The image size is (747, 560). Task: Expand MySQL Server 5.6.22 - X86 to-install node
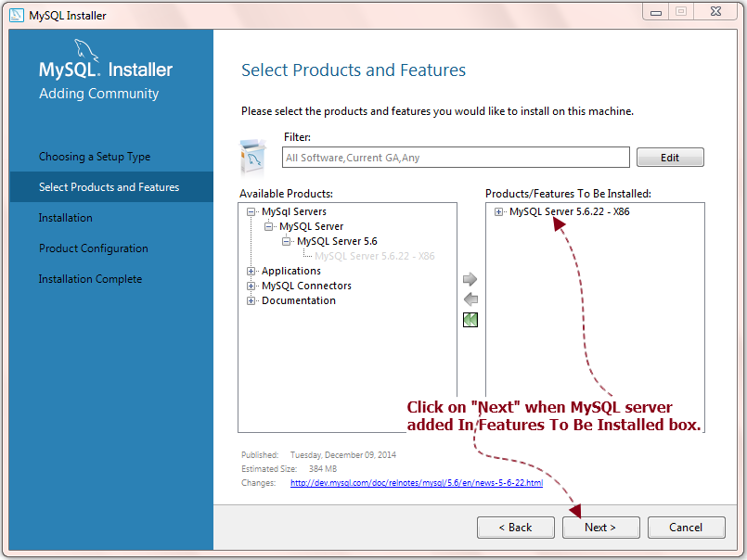click(x=498, y=212)
